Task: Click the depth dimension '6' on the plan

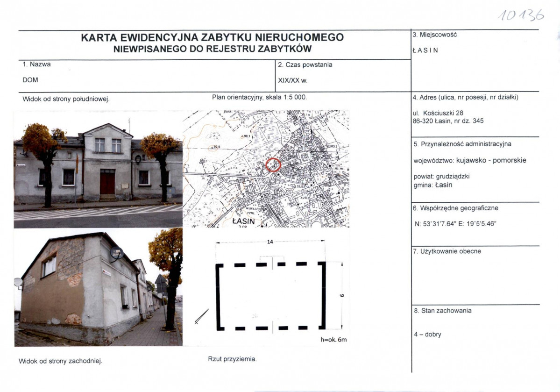Action: coord(342,296)
